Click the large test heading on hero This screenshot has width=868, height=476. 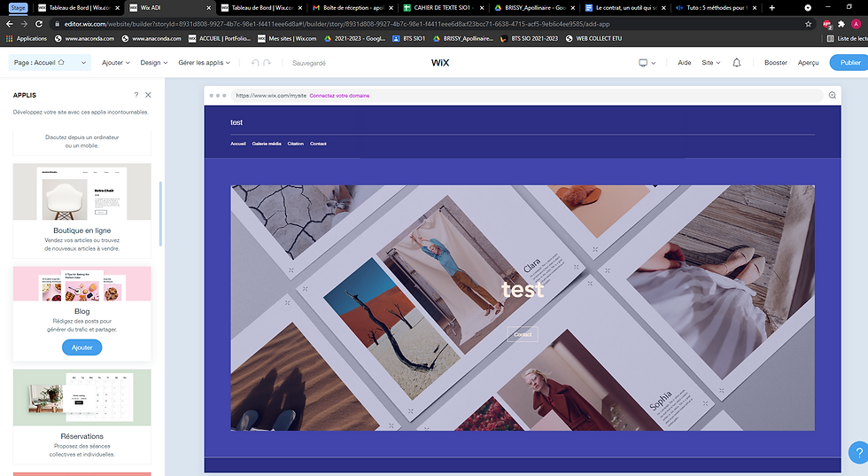coord(523,289)
